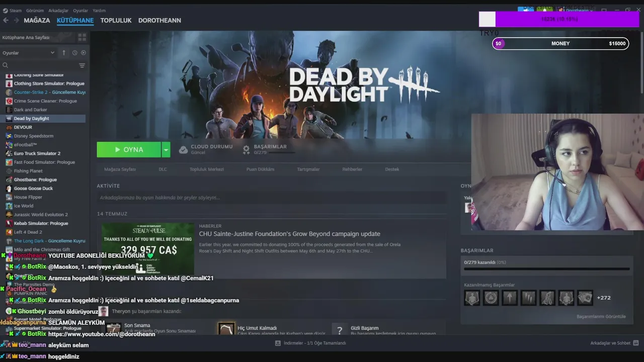Switch library to grid view icon

[x=82, y=37]
